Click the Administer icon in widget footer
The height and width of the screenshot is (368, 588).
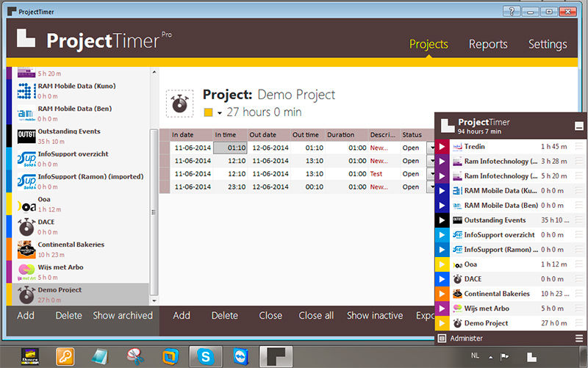tap(442, 338)
